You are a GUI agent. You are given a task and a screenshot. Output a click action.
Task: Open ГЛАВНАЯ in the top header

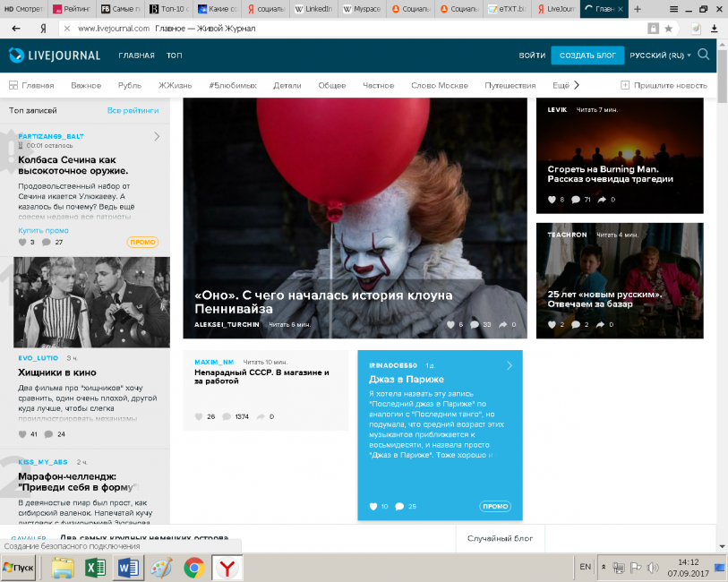click(136, 56)
